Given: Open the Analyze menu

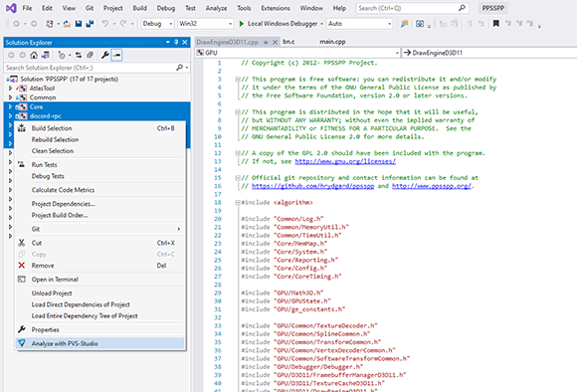Looking at the screenshot, I should pyautogui.click(x=216, y=8).
